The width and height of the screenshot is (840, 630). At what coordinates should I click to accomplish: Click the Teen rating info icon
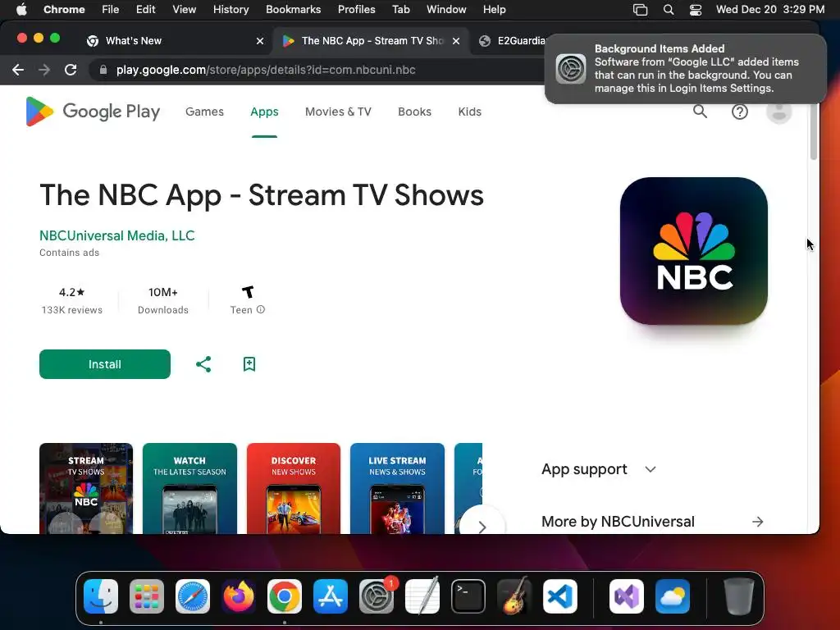click(260, 309)
